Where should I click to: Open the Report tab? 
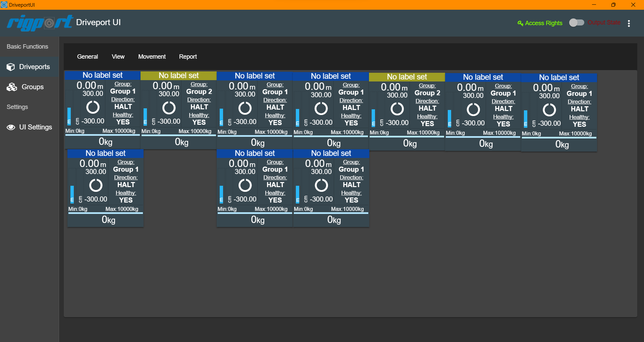(188, 57)
